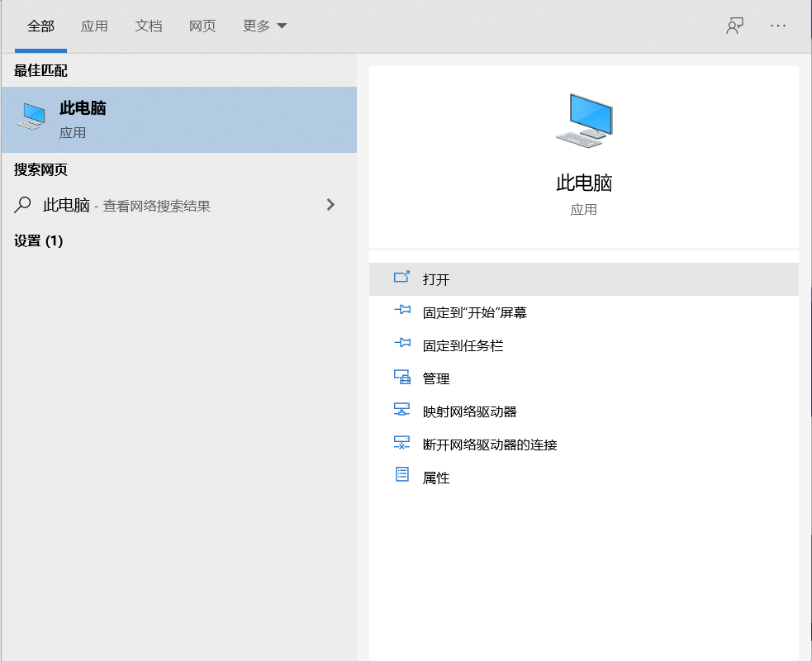
Task: Click the 应用 label under preview title
Action: coord(584,210)
